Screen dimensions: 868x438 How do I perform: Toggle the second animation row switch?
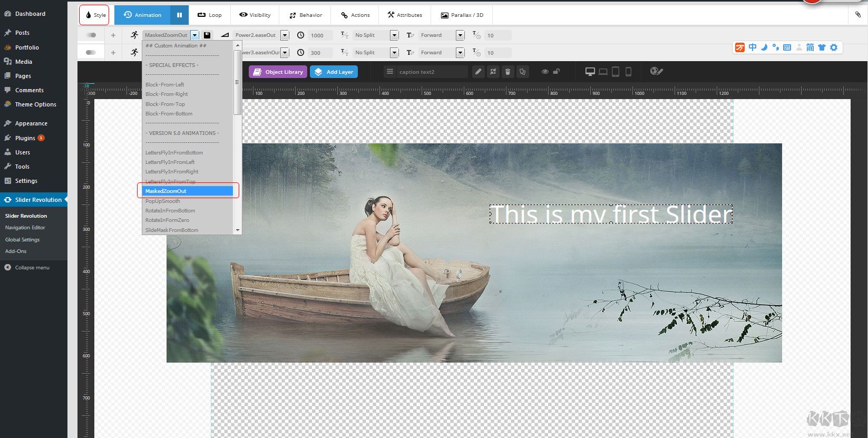coord(91,52)
